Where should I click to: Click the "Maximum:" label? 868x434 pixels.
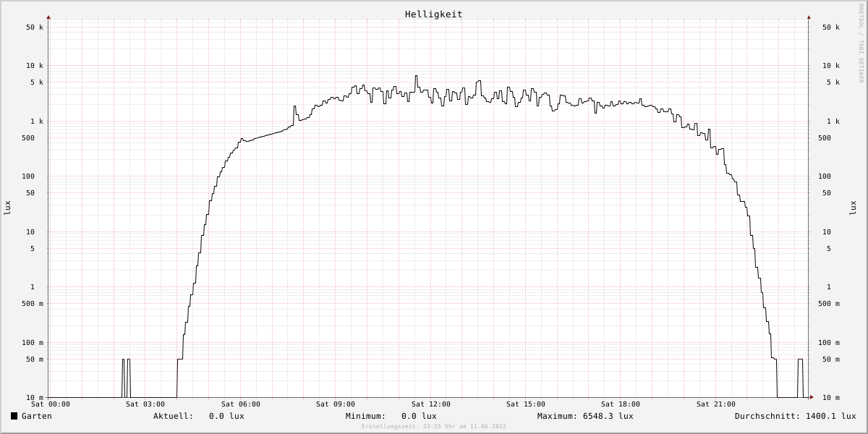tap(558, 416)
